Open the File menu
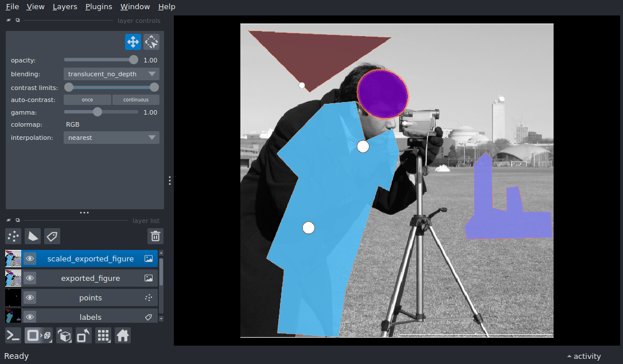The image size is (623, 364). [12, 7]
